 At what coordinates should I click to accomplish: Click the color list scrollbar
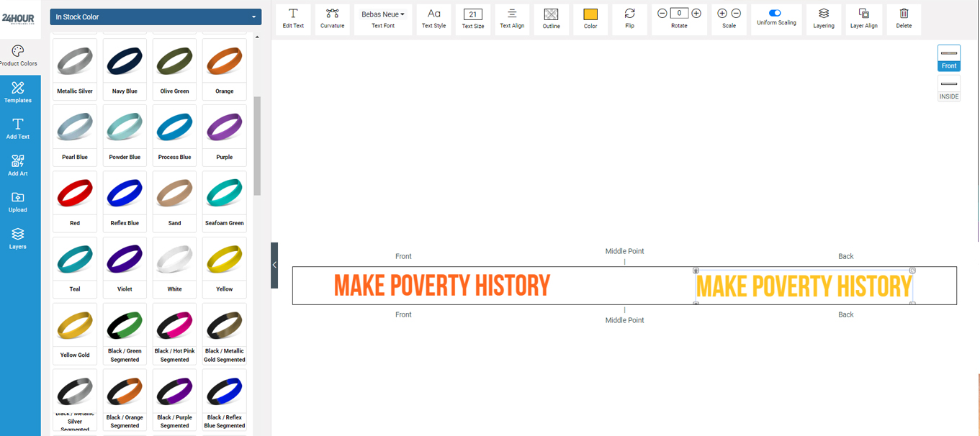tap(257, 147)
